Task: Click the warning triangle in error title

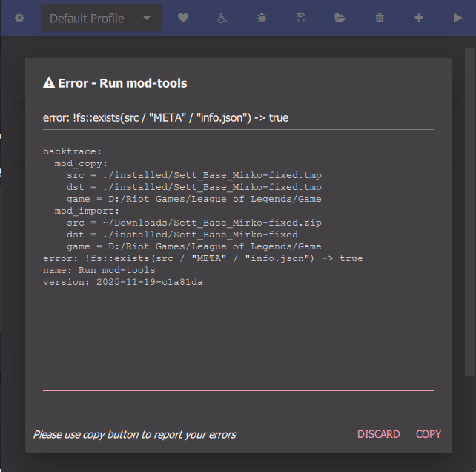Action: coord(49,83)
